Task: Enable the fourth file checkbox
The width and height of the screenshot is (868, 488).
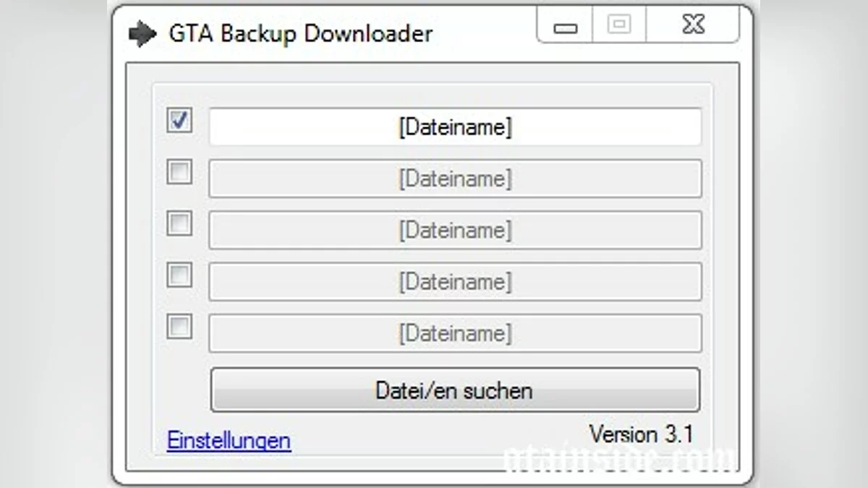Action: [x=179, y=276]
